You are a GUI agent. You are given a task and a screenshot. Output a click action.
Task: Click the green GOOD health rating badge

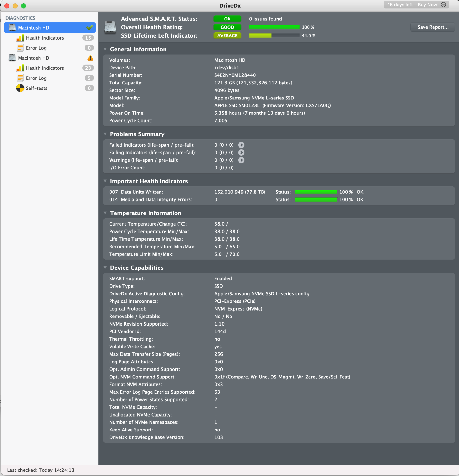[227, 27]
